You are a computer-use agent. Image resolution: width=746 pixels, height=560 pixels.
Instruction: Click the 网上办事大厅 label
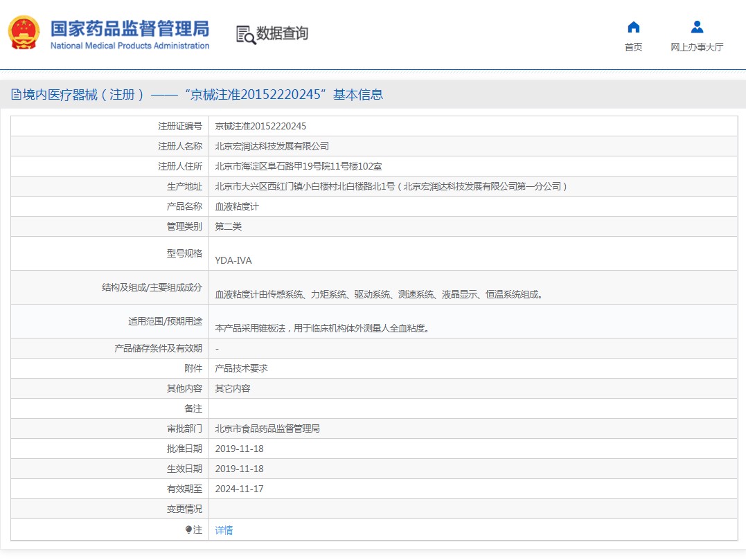tap(697, 47)
